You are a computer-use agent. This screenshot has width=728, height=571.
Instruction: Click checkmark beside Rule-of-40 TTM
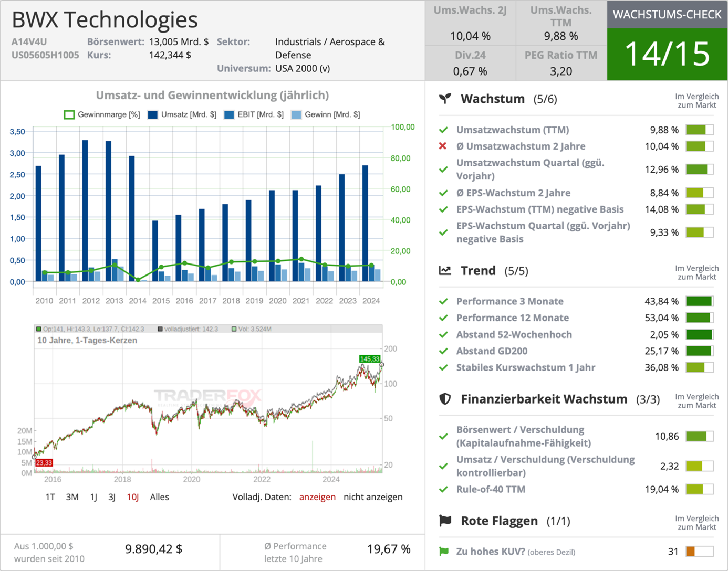[x=443, y=489]
